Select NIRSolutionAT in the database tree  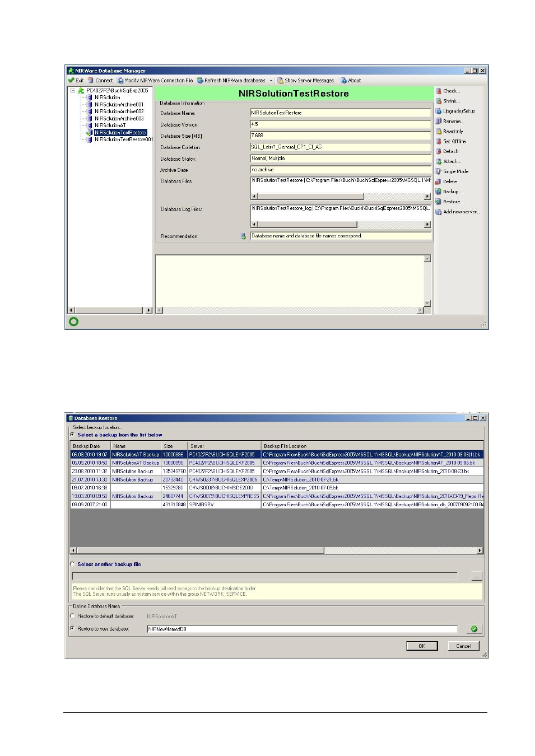click(110, 125)
